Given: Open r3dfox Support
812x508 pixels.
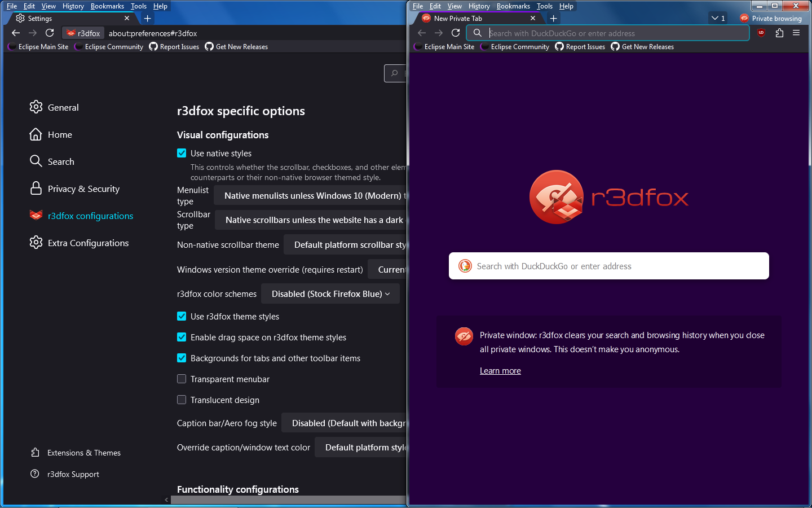Looking at the screenshot, I should (x=65, y=474).
